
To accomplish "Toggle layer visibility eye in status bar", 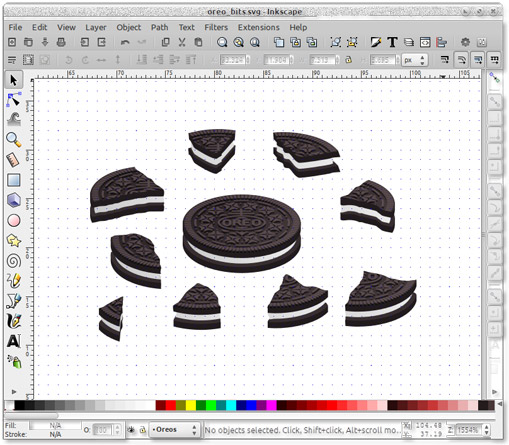I will (x=131, y=430).
